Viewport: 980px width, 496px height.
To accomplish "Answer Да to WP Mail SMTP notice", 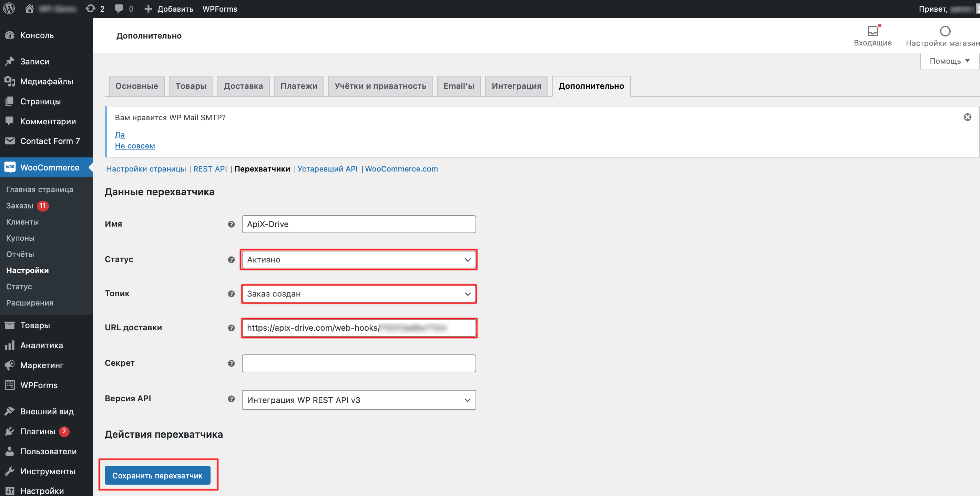I will point(120,135).
